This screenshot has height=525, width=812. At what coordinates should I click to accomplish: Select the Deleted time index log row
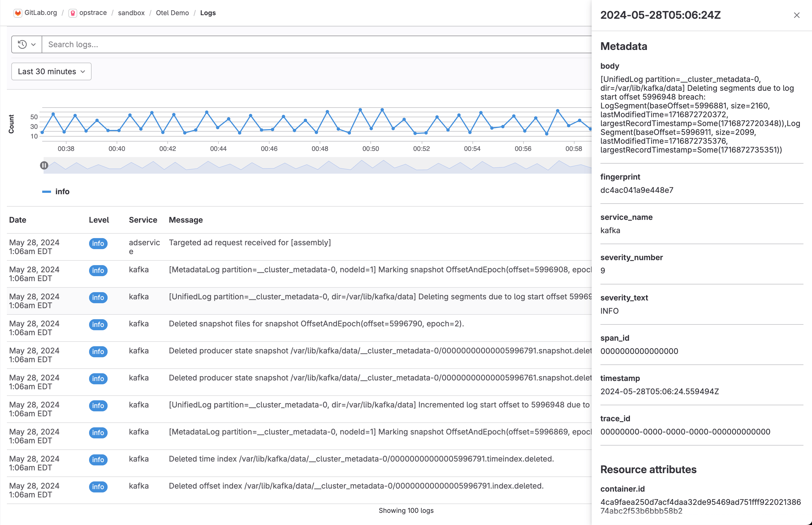(x=361, y=459)
